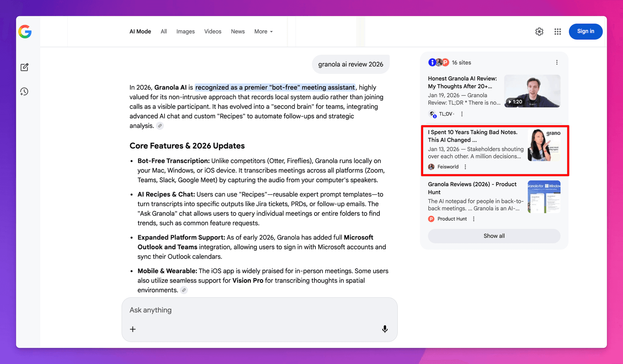Open three-dot menu beside 16 sites
This screenshot has width=623, height=364.
(x=557, y=62)
